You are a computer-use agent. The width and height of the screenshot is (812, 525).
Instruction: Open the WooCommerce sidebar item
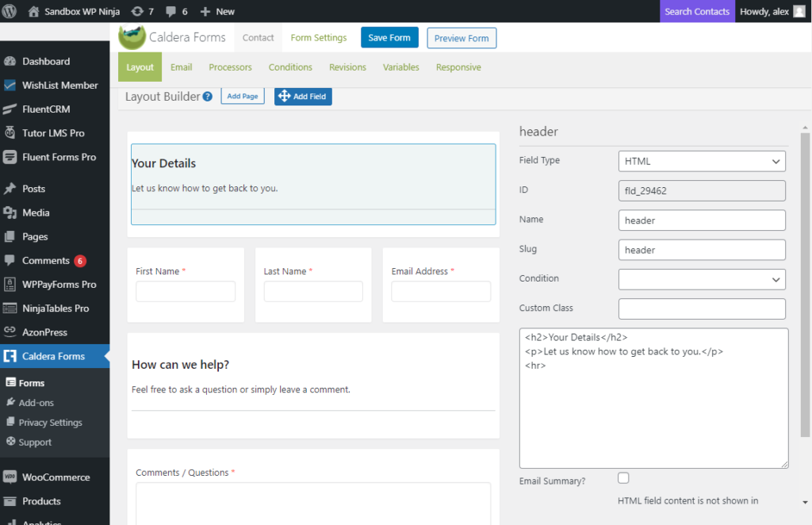pos(56,477)
